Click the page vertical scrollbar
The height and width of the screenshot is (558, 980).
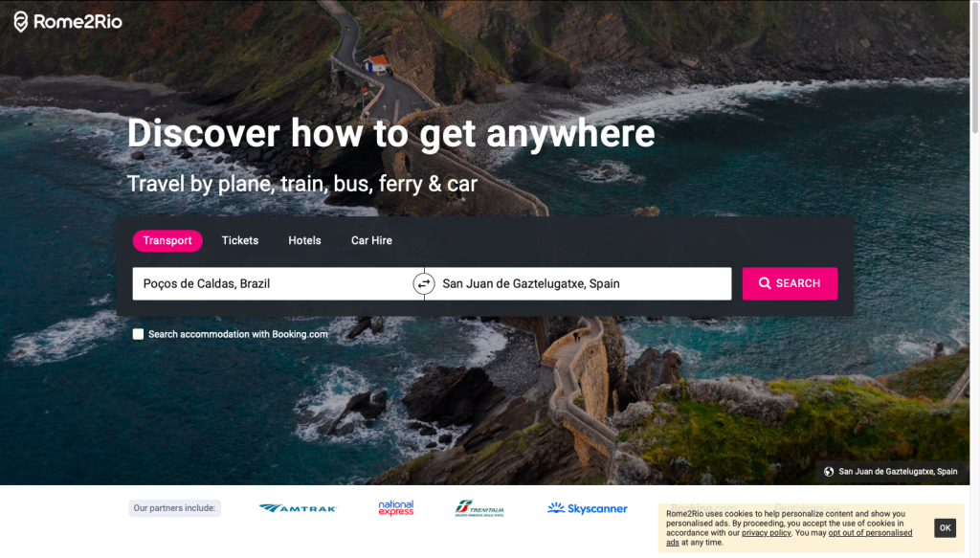pyautogui.click(x=974, y=67)
